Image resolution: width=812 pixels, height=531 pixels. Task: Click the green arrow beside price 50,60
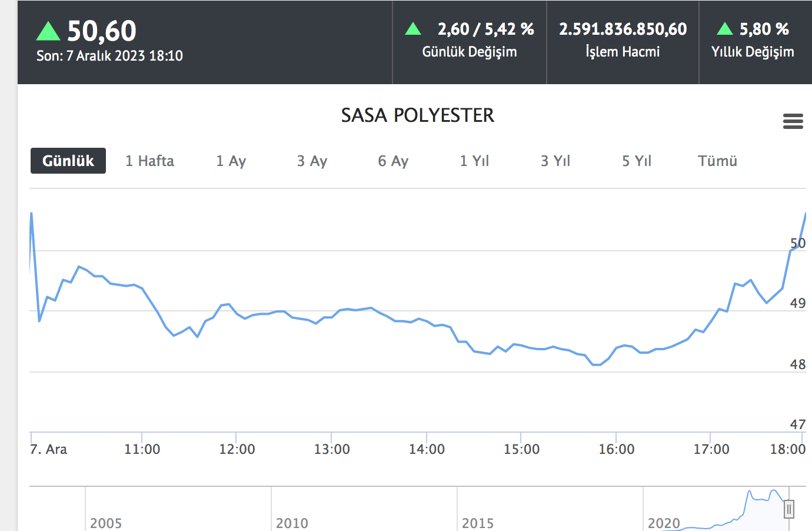pos(48,31)
